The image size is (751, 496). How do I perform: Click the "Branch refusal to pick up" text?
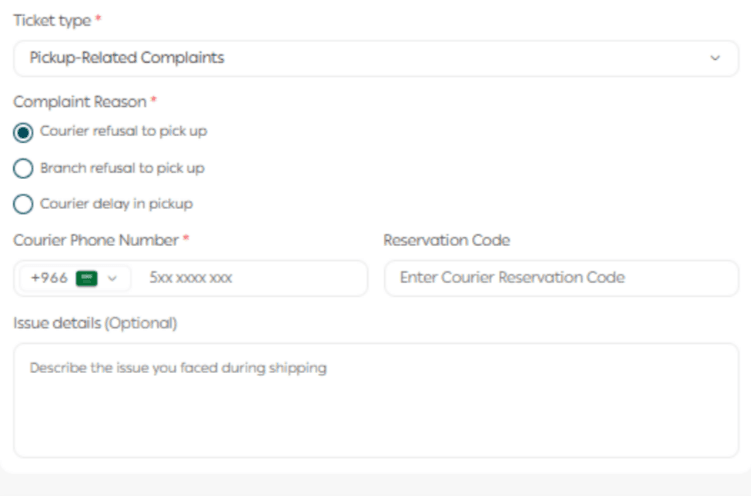[122, 168]
